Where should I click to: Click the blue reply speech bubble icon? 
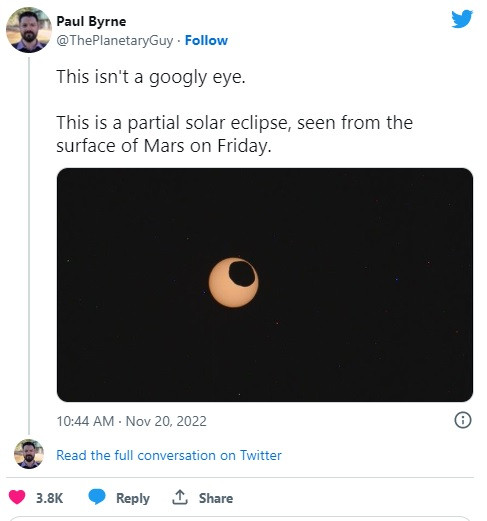coord(97,497)
